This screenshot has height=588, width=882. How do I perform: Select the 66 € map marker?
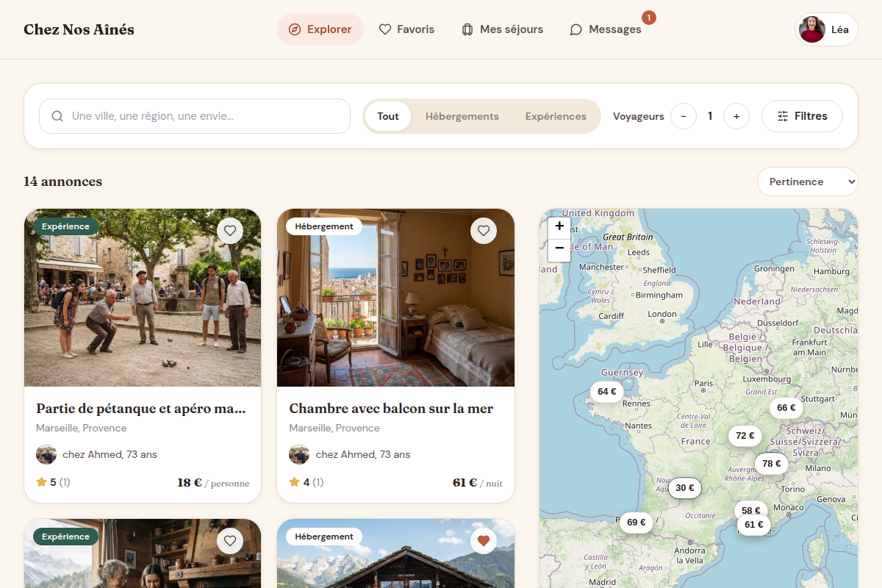click(x=786, y=408)
